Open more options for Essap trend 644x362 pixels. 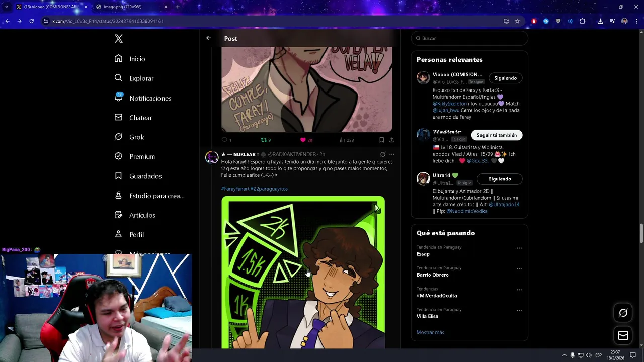point(519,248)
